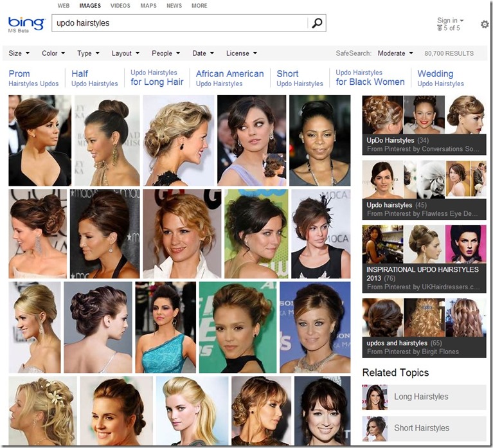Click the search magnifier icon
This screenshot has height=448, width=493.
pos(317,23)
